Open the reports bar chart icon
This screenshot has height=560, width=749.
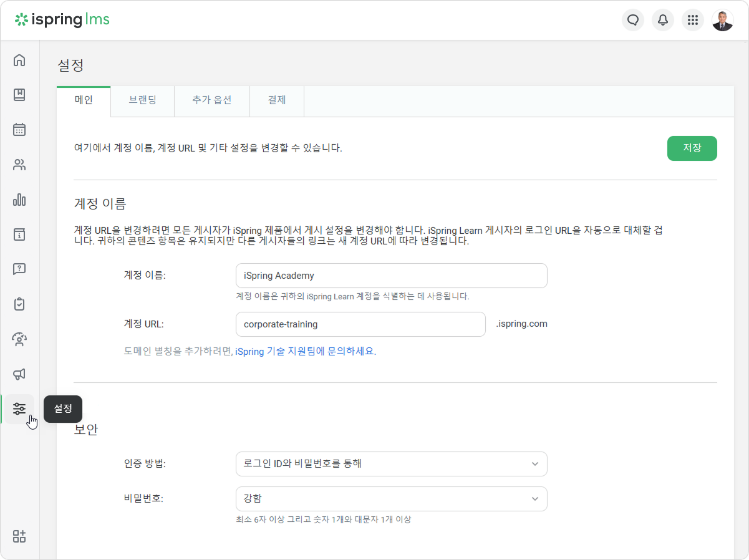pyautogui.click(x=19, y=200)
